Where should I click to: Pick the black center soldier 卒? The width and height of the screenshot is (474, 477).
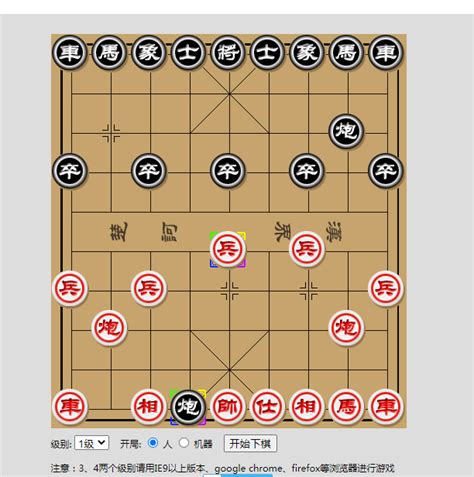pyautogui.click(x=228, y=170)
